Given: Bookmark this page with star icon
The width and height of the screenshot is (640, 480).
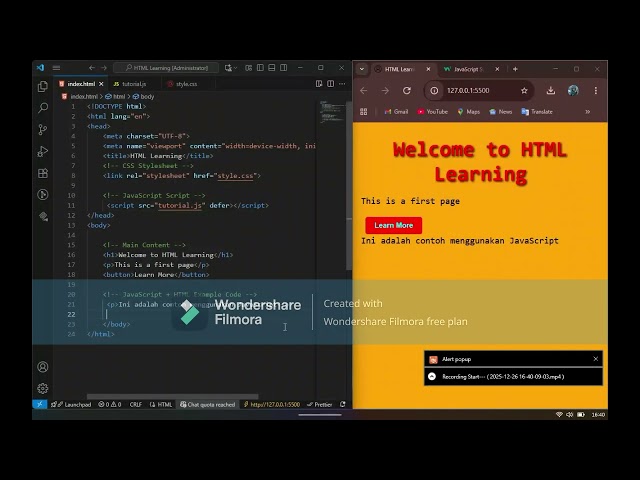Looking at the screenshot, I should tap(524, 91).
